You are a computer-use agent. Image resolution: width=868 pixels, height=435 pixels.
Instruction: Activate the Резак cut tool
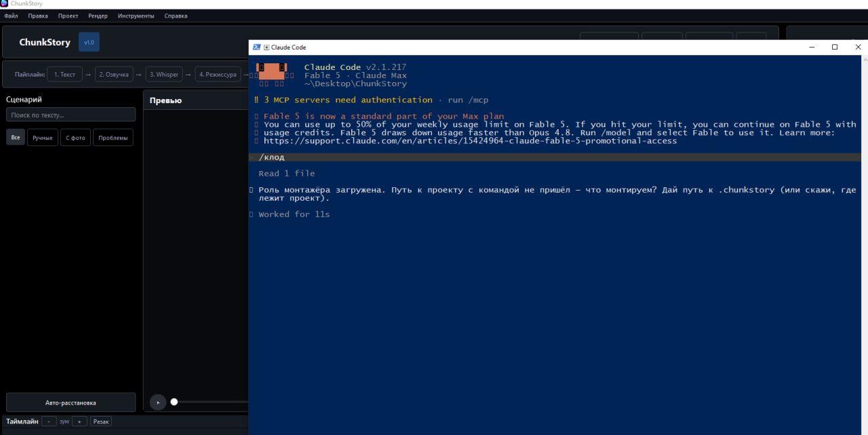(x=101, y=421)
